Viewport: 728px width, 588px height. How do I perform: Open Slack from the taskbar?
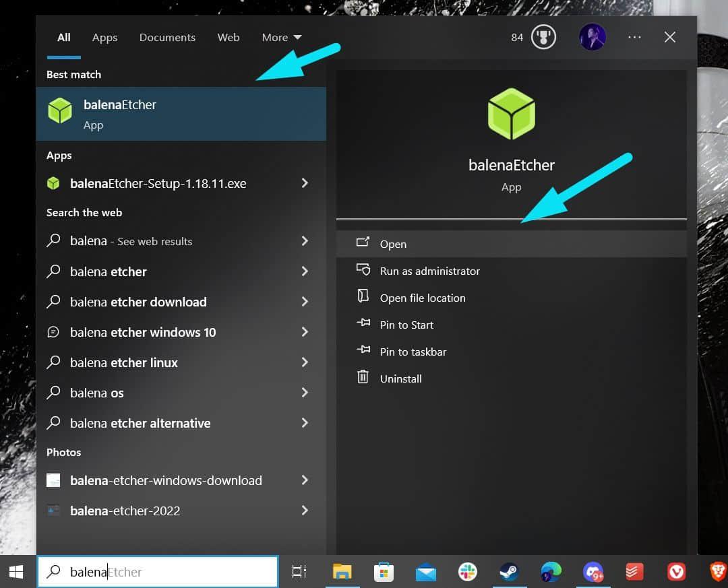click(x=467, y=572)
